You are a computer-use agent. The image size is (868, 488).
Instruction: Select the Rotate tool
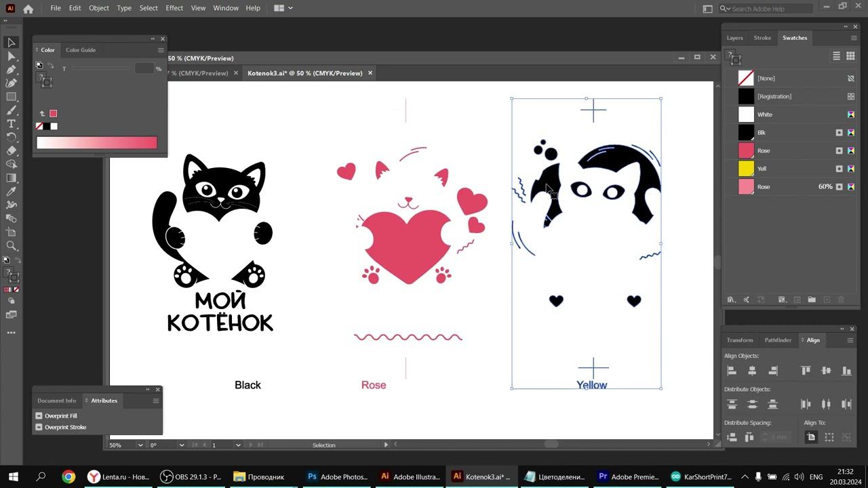tap(12, 138)
